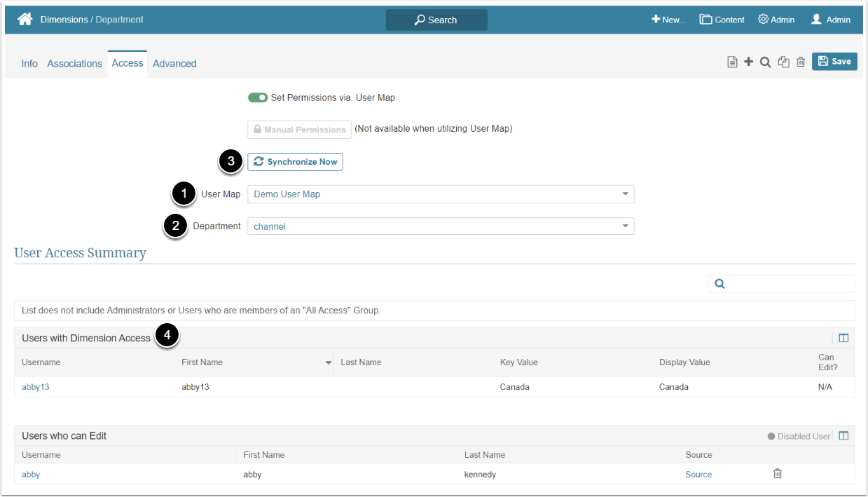Click the document icon in the editor toolbar

[x=732, y=62]
